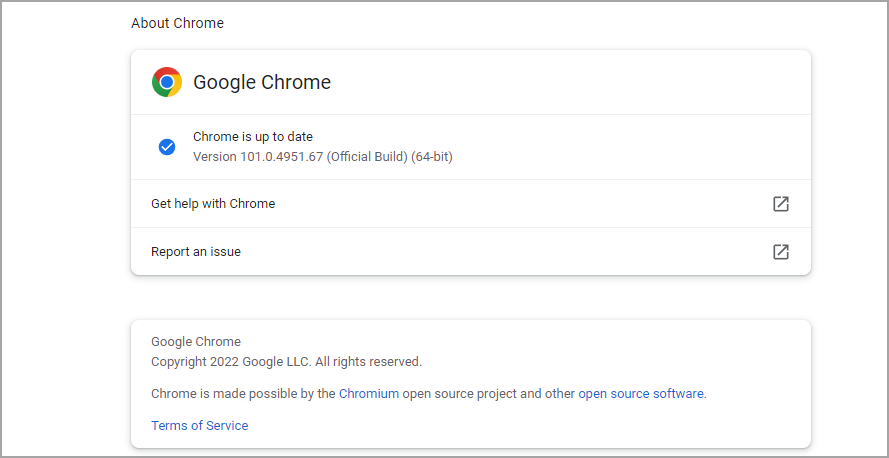This screenshot has width=889, height=458.
Task: Click the Google Chrome title beside the logo
Action: click(x=262, y=82)
